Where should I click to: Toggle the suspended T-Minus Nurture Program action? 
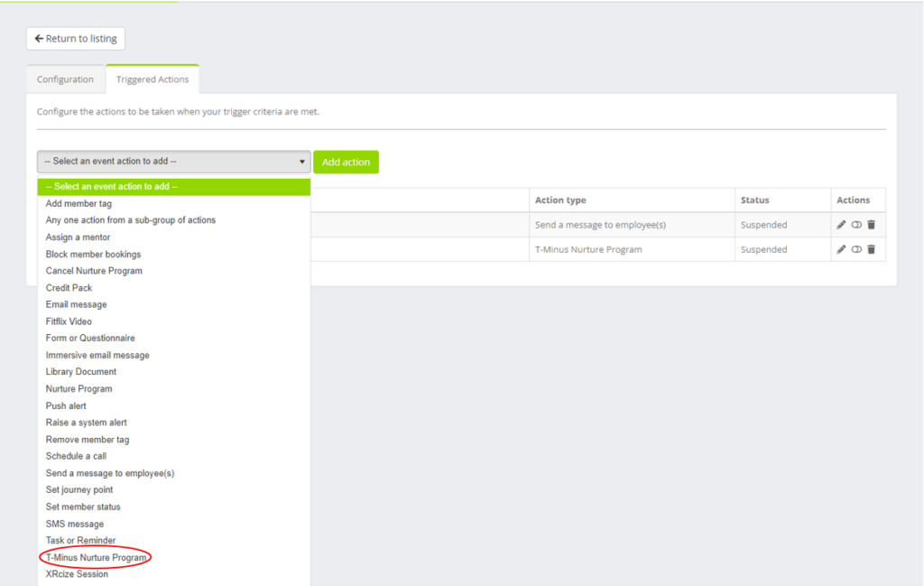(x=855, y=249)
